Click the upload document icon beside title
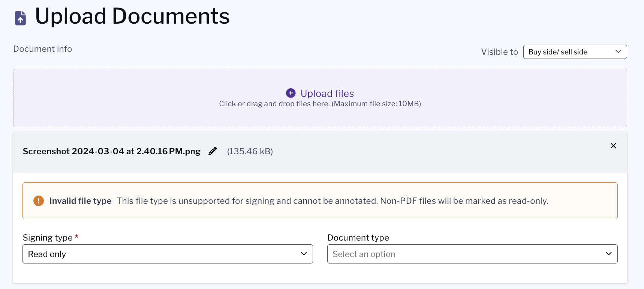Viewport: 644px width, 289px height. [20, 18]
